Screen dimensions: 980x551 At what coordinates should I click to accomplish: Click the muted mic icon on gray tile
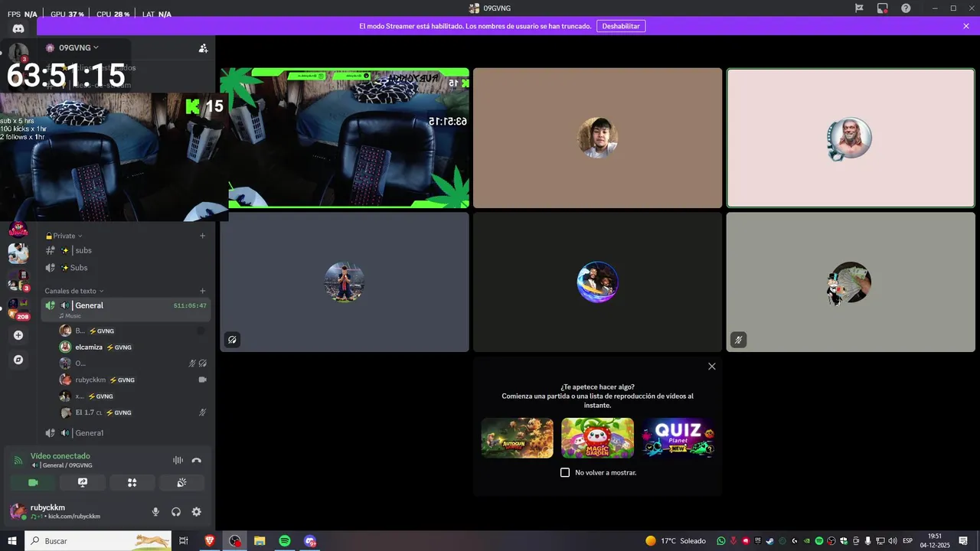point(738,340)
